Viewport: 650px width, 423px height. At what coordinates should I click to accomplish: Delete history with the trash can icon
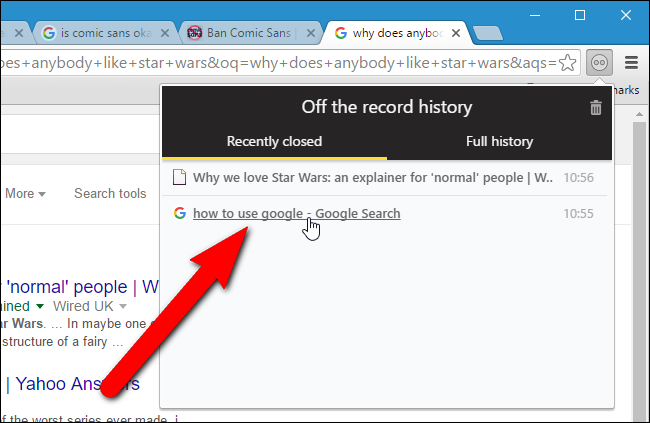[x=596, y=107]
